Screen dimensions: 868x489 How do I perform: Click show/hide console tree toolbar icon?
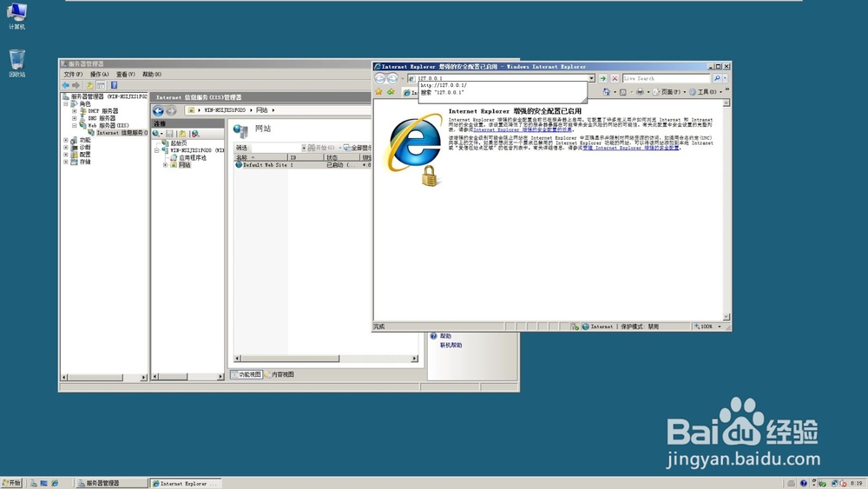[x=101, y=85]
